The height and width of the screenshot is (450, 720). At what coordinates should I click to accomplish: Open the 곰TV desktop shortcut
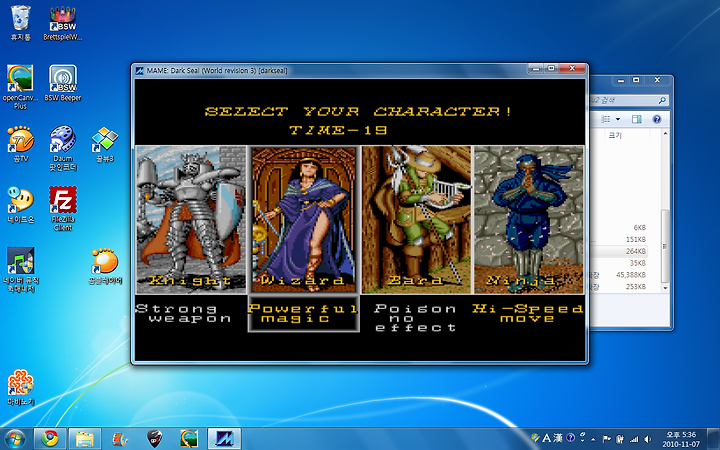(x=20, y=144)
